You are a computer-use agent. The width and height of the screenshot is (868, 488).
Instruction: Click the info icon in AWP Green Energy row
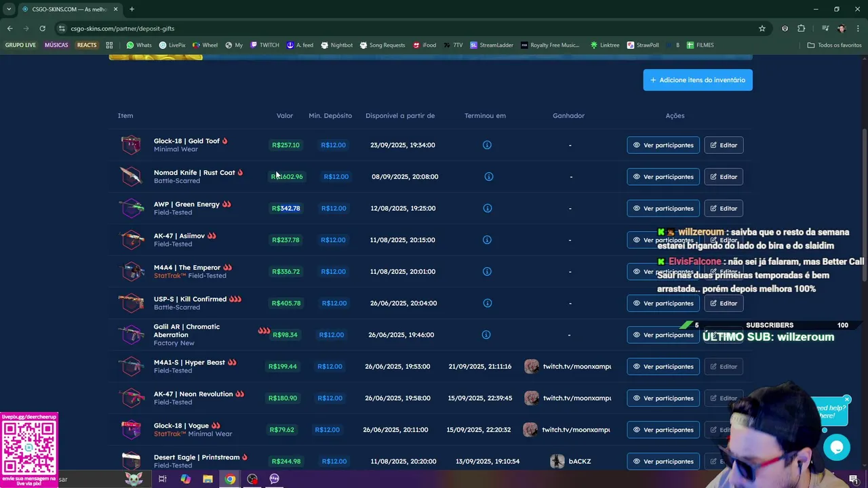click(487, 208)
